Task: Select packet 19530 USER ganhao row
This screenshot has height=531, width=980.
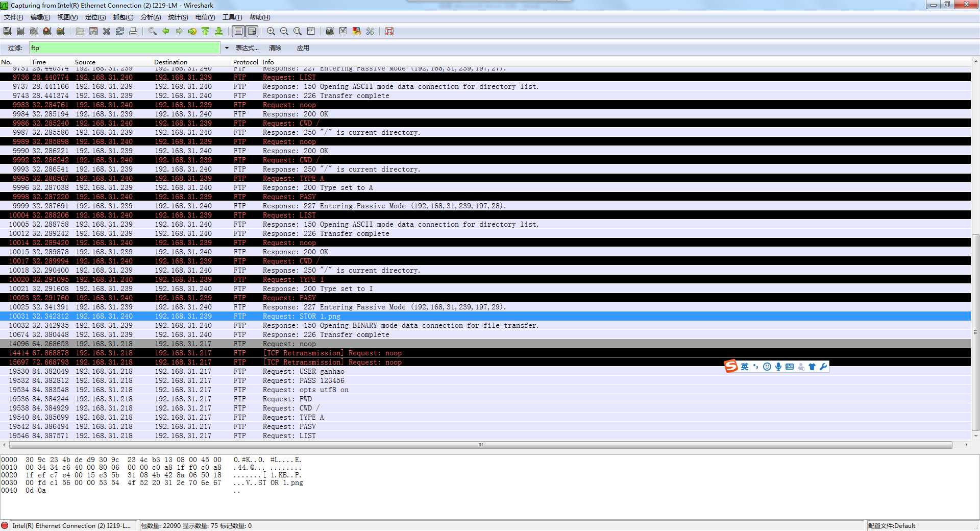Action: [x=485, y=371]
